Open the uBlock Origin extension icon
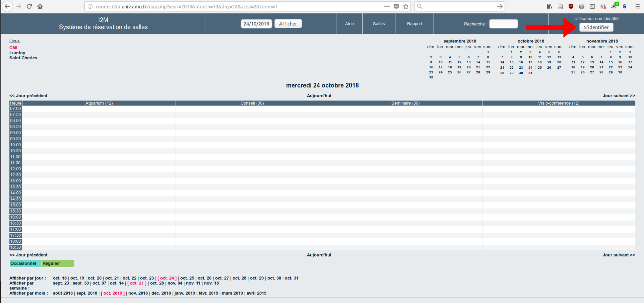The image size is (644, 303). point(571,7)
